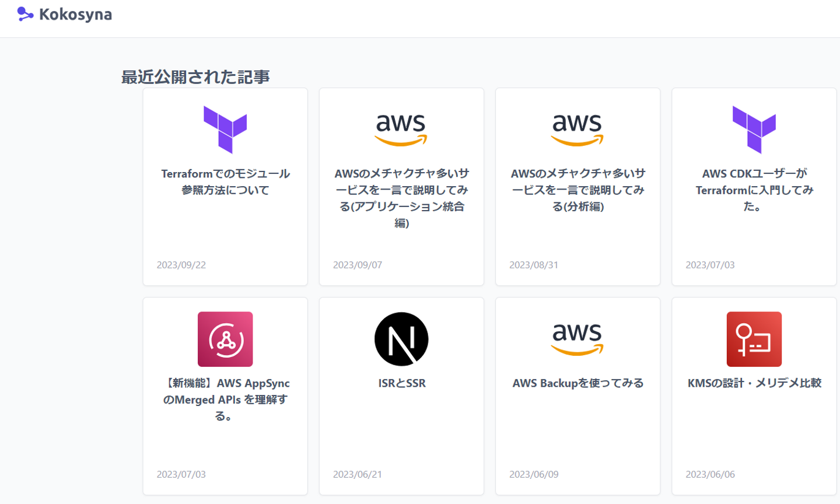Open 'AWS CDKユーザーがTerraformに入門してみた' title

(754, 190)
